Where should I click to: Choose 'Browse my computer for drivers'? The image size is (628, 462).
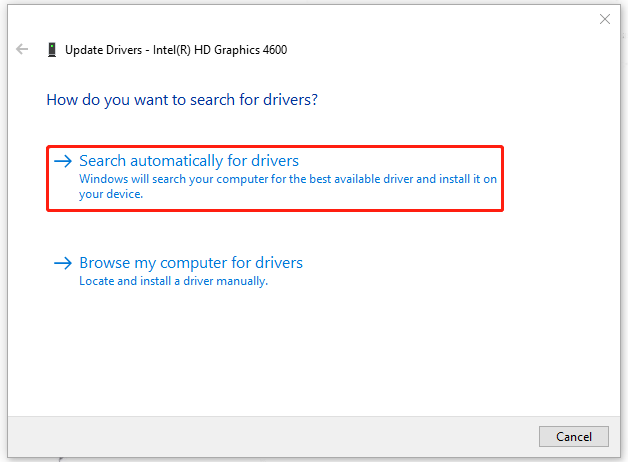coord(191,263)
